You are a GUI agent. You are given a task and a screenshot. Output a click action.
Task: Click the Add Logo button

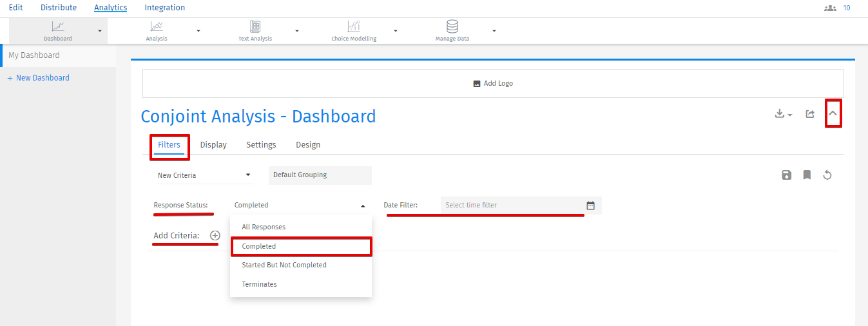coord(493,84)
